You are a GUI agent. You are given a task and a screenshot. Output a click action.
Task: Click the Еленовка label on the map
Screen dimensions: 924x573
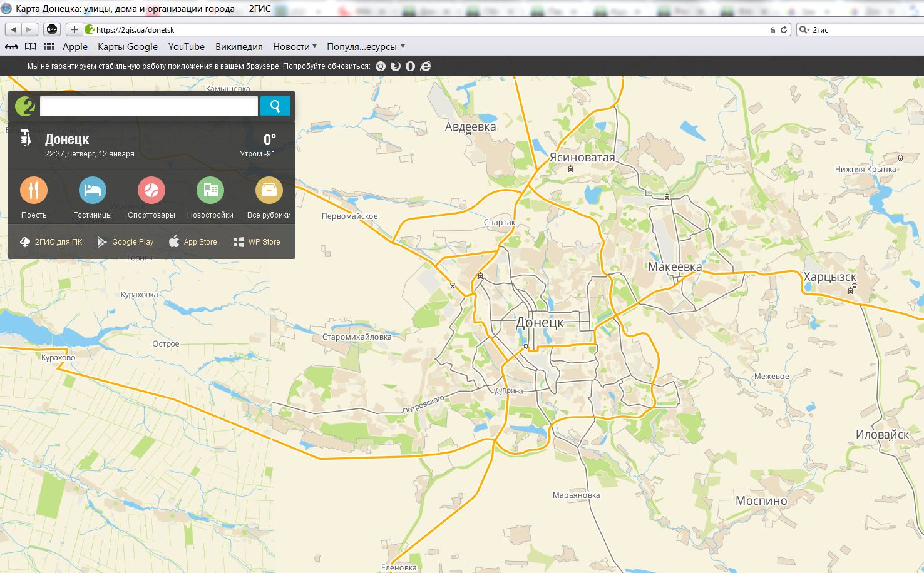(x=399, y=568)
